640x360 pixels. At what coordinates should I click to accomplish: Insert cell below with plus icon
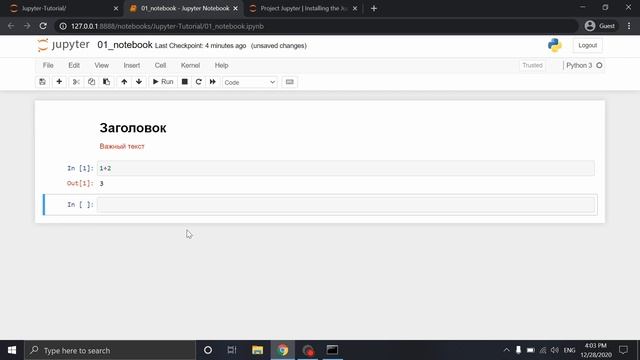click(x=59, y=82)
